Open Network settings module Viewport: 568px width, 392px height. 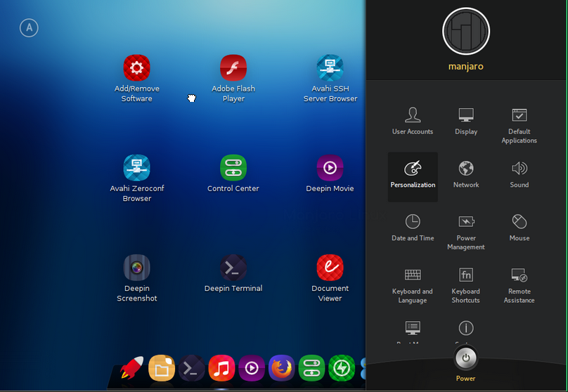(466, 174)
